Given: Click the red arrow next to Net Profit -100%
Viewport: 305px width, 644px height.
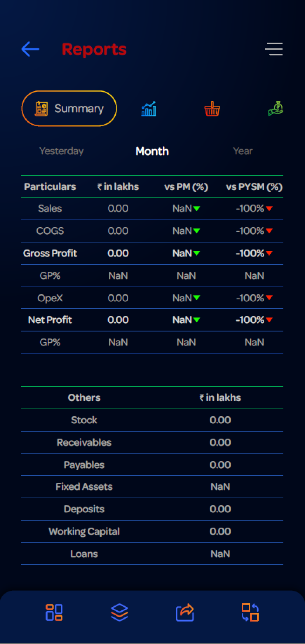Looking at the screenshot, I should tap(270, 320).
